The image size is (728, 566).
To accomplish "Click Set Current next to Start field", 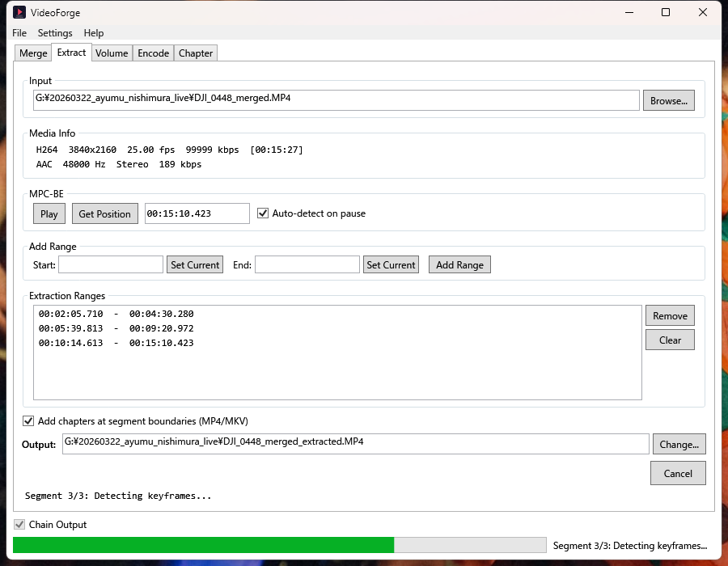I will coord(195,264).
